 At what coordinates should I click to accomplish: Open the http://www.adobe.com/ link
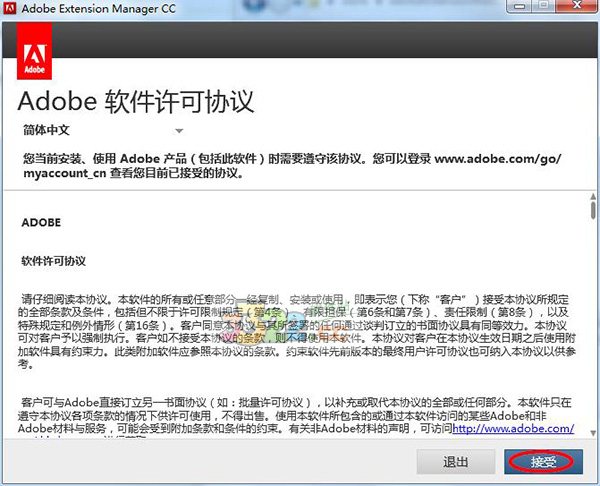[x=513, y=428]
